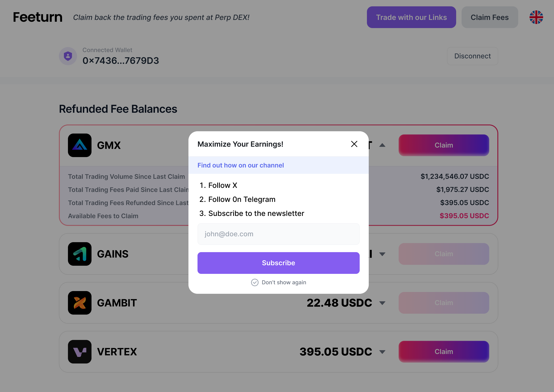Image resolution: width=554 pixels, height=392 pixels.
Task: Expand the GAMBIT row details
Action: (382, 303)
